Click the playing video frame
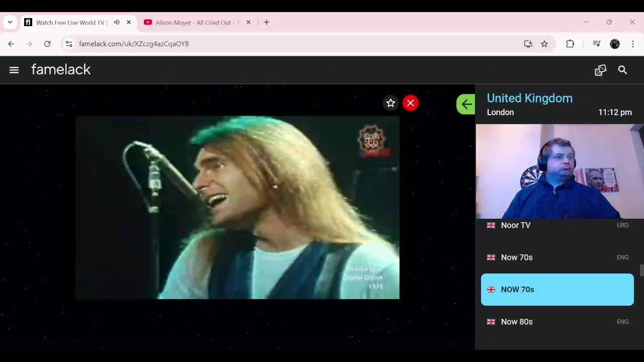The height and width of the screenshot is (362, 644). [x=237, y=208]
